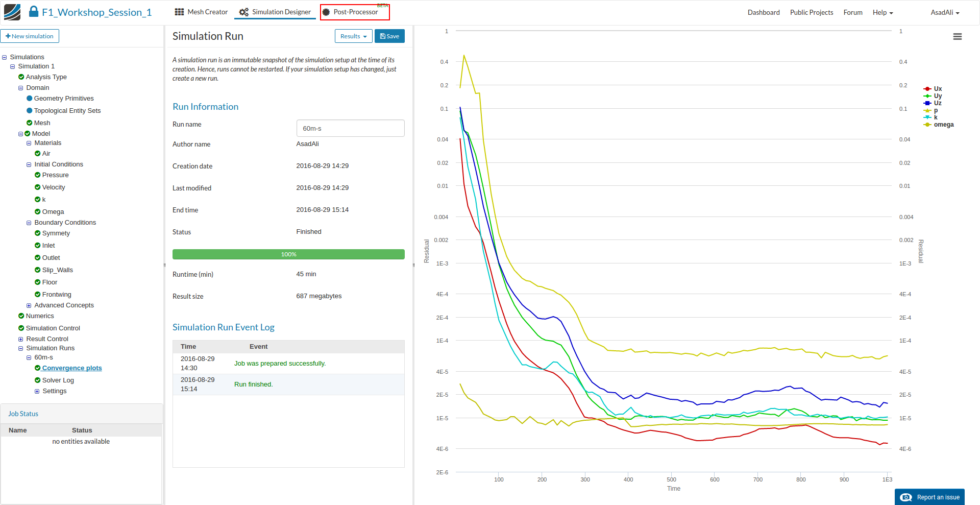Open the chart hamburger menu

pyautogui.click(x=957, y=37)
